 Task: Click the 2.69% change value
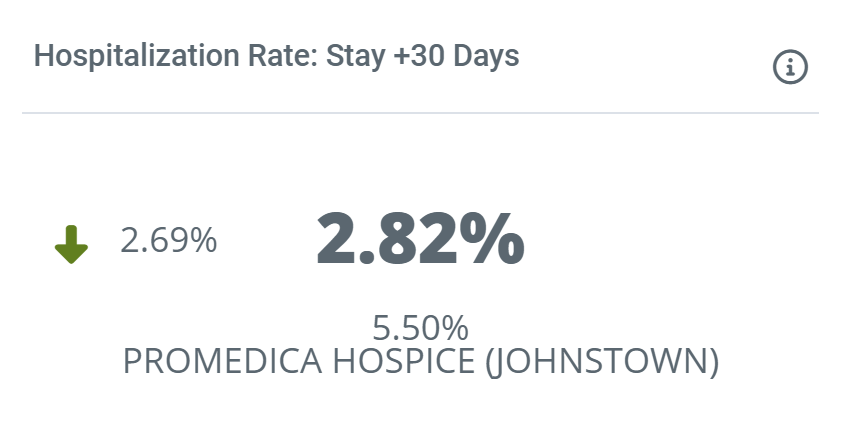tap(168, 240)
